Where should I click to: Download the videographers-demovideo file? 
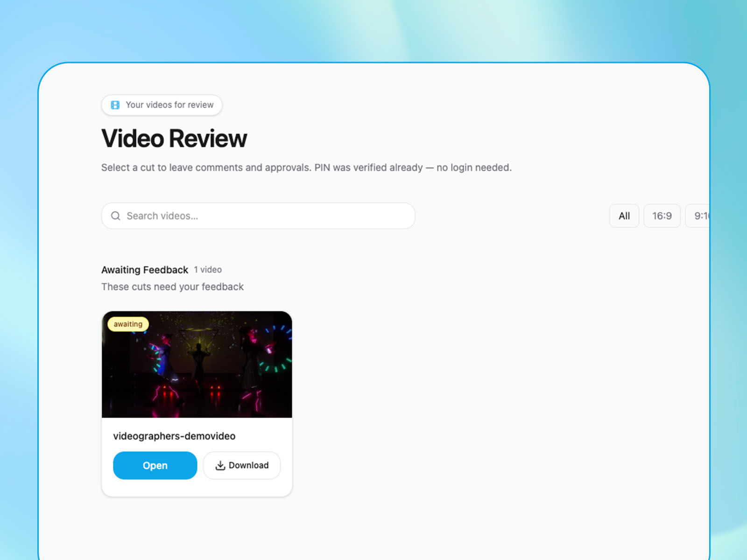242,465
